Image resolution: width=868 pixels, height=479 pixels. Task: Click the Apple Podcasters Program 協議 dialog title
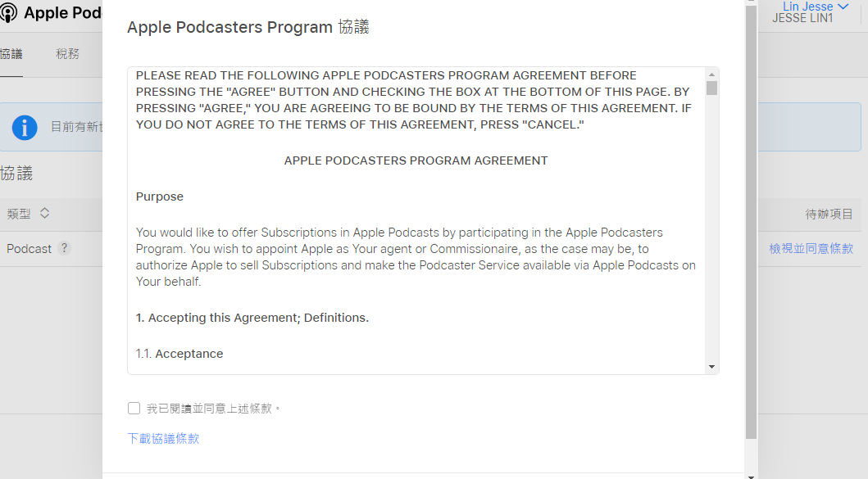[248, 27]
